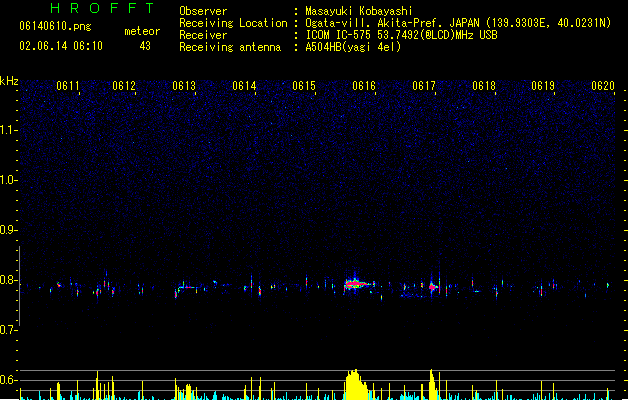629x400 pixels.
Task: Click the 0613 time marker
Action: (x=184, y=86)
